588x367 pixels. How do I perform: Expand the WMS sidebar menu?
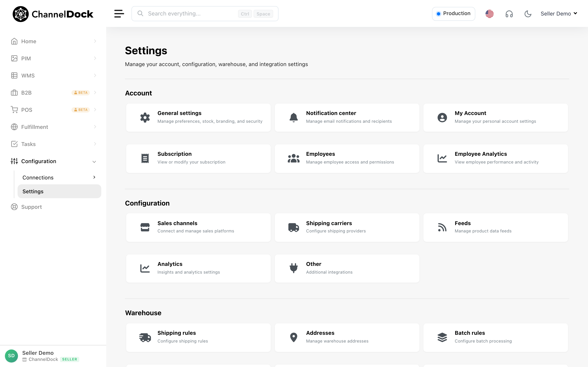[53, 75]
